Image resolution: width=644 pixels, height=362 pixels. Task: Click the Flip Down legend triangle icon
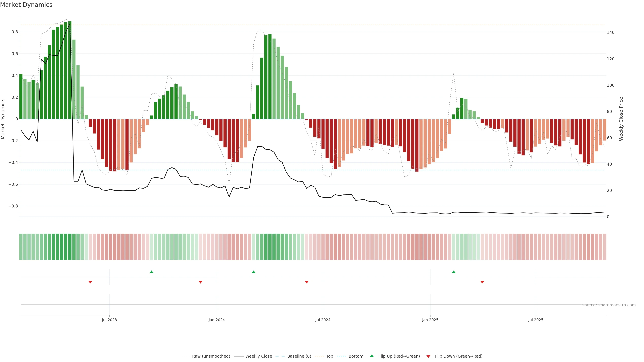tap(428, 356)
